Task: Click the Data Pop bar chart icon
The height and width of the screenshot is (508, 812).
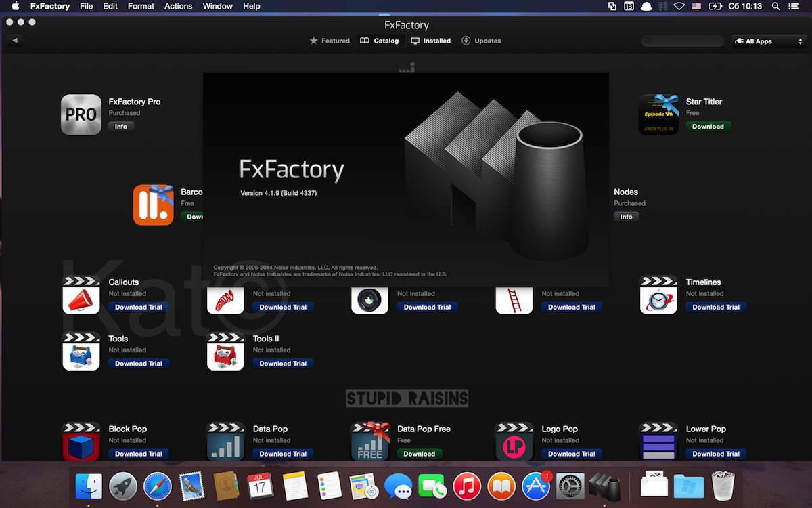Action: pos(225,442)
